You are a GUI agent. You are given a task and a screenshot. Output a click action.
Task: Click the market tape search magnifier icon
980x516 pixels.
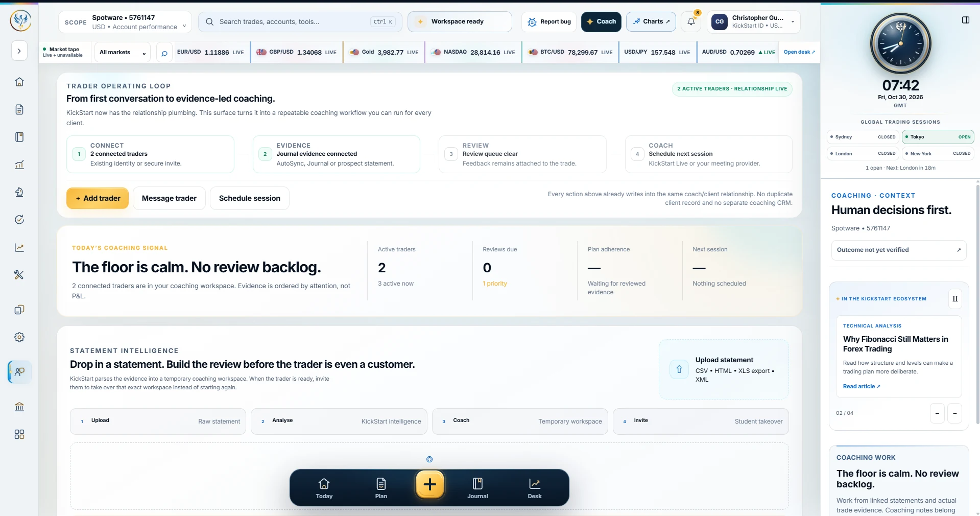[x=164, y=53]
